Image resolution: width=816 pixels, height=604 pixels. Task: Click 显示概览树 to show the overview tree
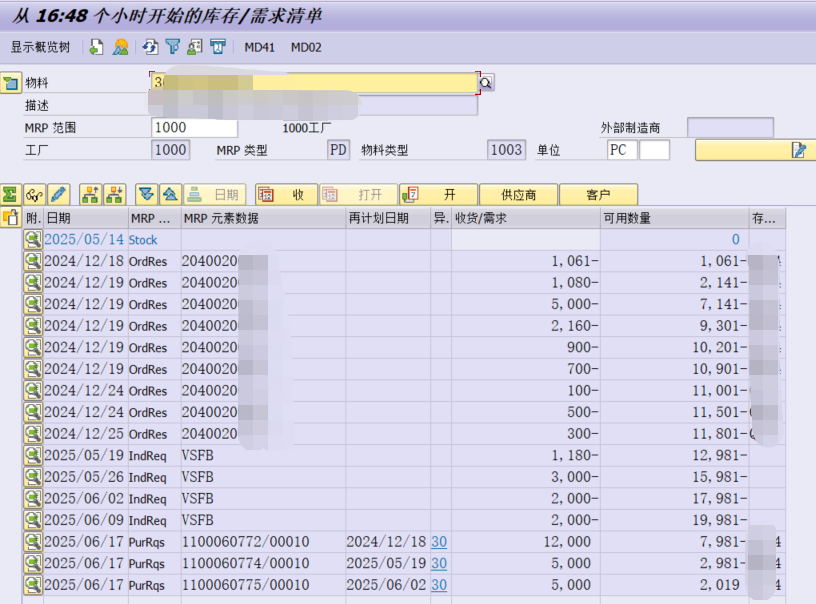40,46
